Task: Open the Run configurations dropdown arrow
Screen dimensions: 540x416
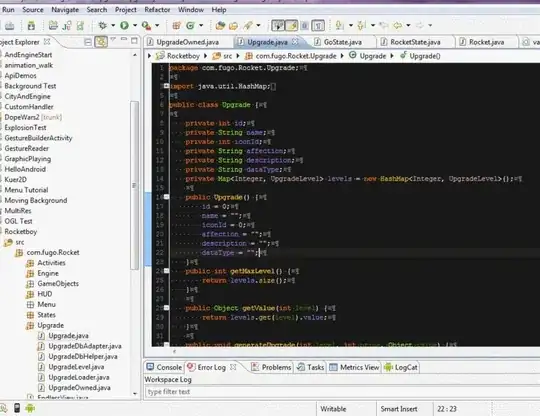Action: coord(135,25)
